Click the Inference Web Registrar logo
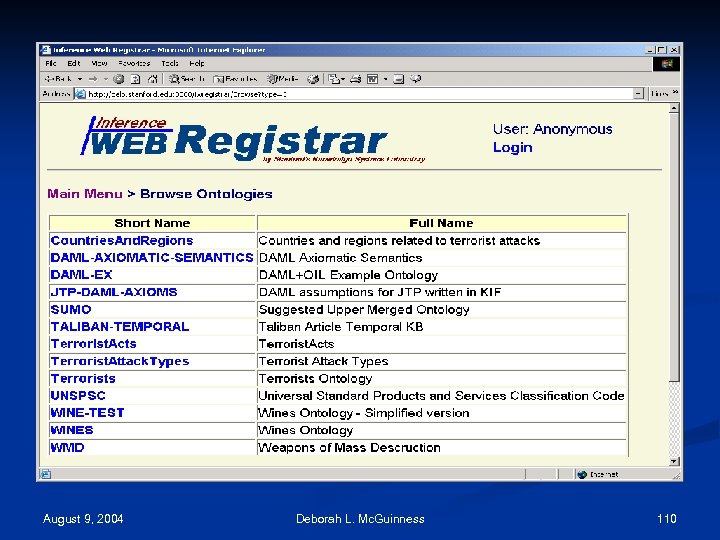Screen dimensions: 720x540 click(x=253, y=138)
